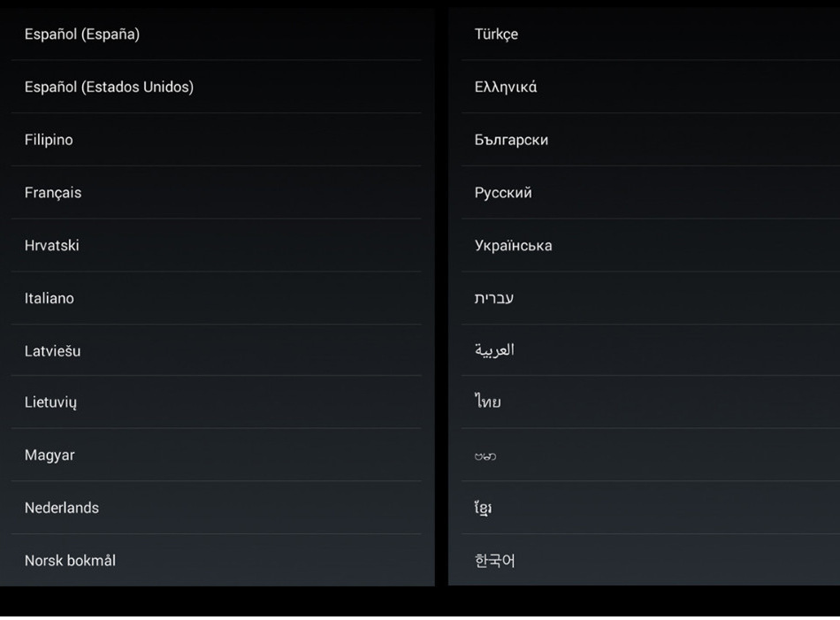The width and height of the screenshot is (840, 620).
Task: Choose Italiano from the list
Action: pos(50,298)
